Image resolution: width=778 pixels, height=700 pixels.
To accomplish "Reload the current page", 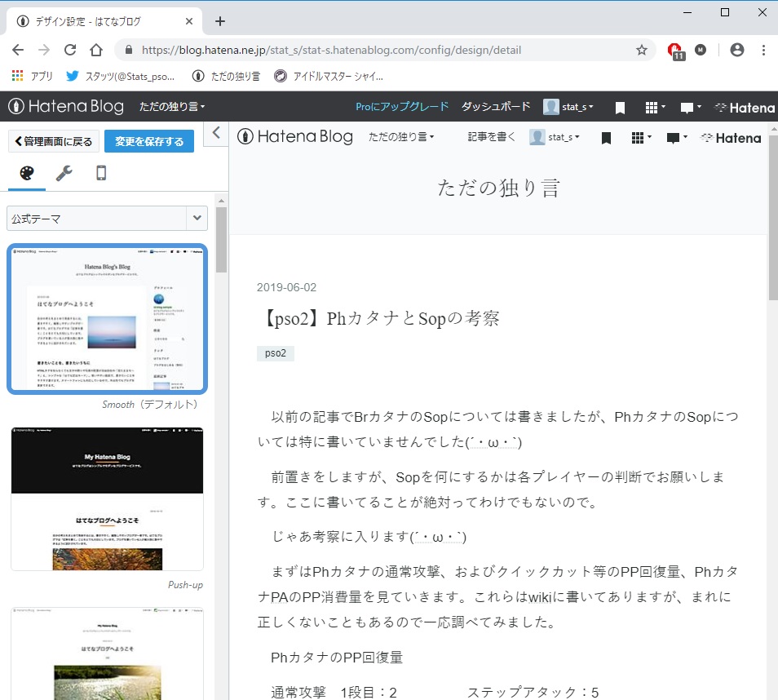I will point(70,50).
